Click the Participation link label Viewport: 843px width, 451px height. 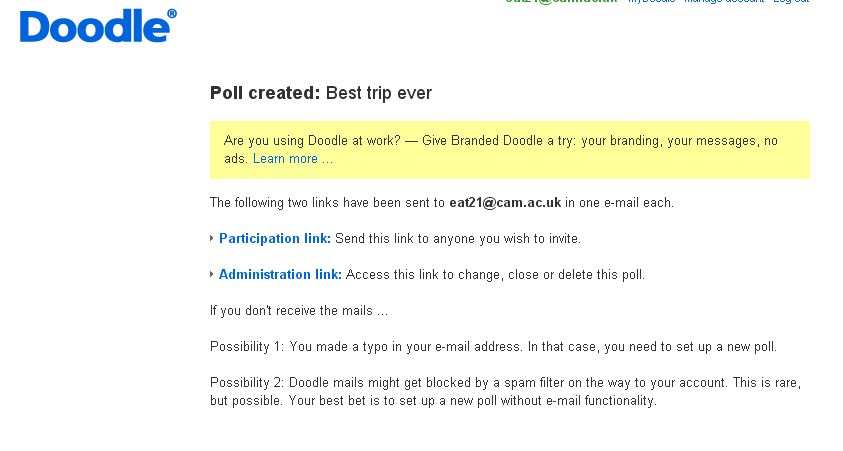[x=275, y=239]
